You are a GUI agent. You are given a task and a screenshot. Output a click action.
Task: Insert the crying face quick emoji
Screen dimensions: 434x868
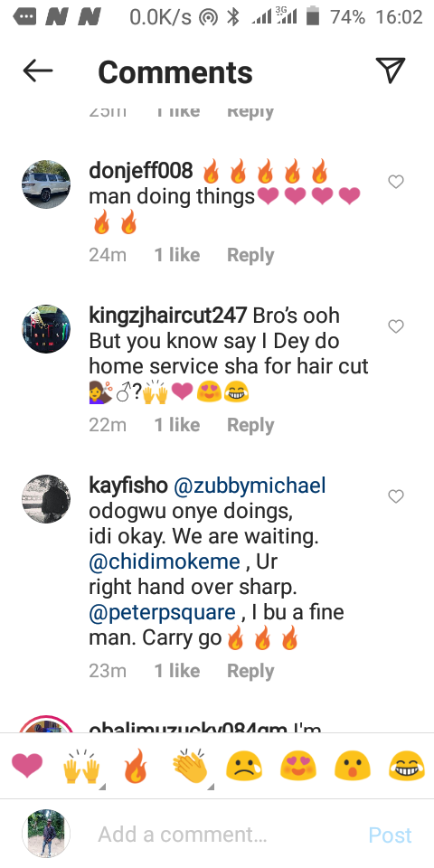(244, 768)
